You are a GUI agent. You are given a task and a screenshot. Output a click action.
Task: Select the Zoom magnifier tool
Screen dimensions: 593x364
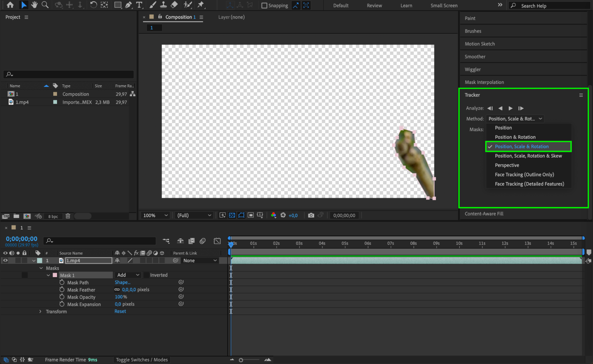pos(45,5)
